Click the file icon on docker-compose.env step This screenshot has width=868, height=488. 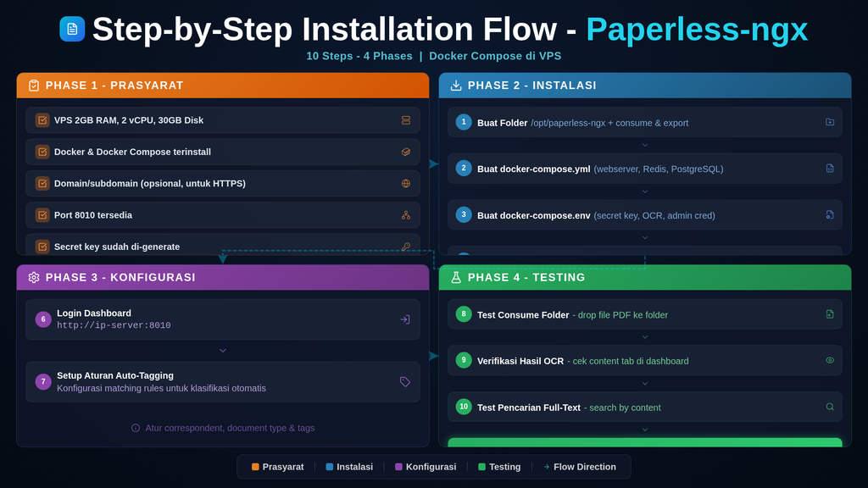[829, 214]
